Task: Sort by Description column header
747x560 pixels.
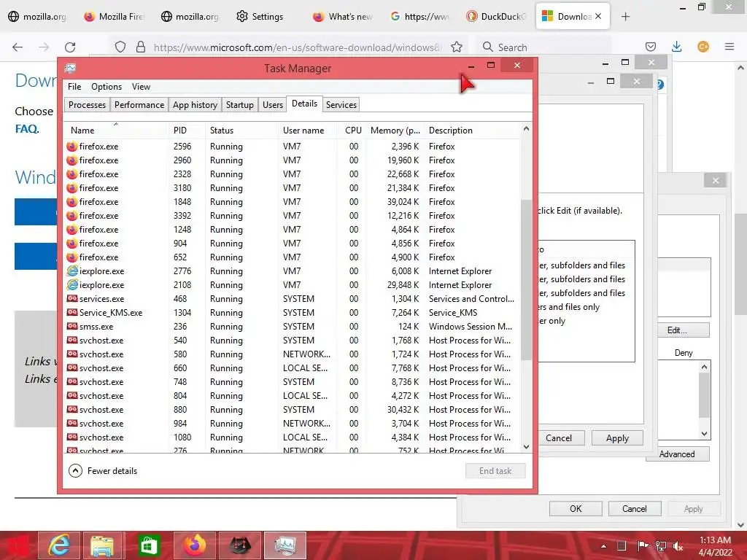Action: pos(472,130)
